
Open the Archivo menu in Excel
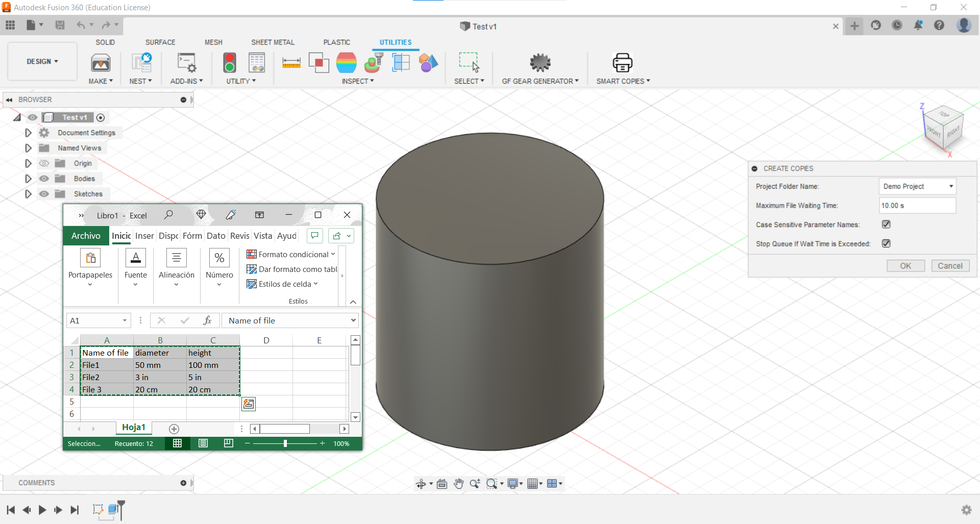[x=86, y=236]
